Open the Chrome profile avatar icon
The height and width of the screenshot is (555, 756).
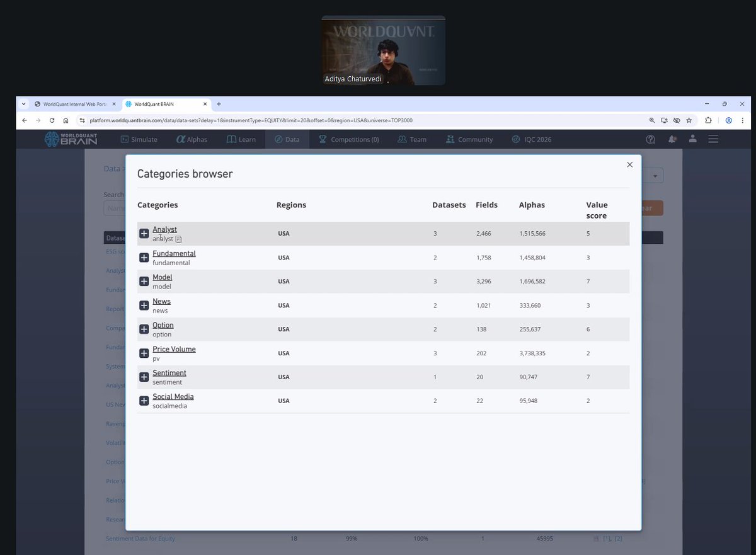729,120
